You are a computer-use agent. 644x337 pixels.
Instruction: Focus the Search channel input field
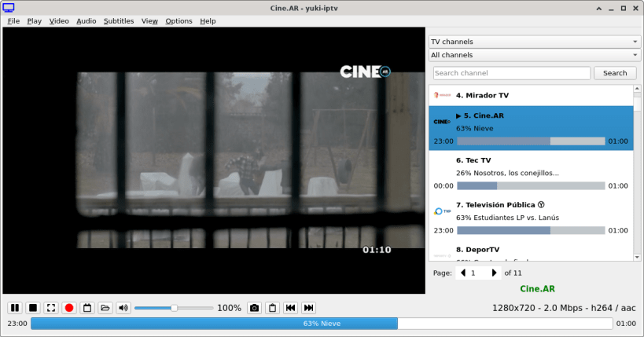pyautogui.click(x=512, y=73)
